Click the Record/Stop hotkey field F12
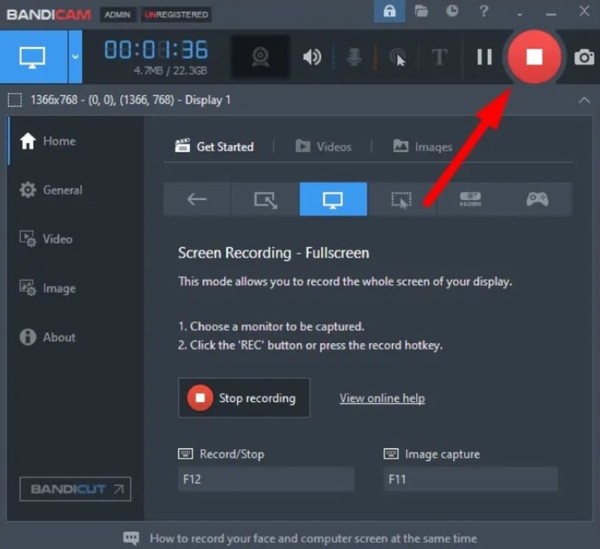This screenshot has width=600, height=549. point(266,480)
